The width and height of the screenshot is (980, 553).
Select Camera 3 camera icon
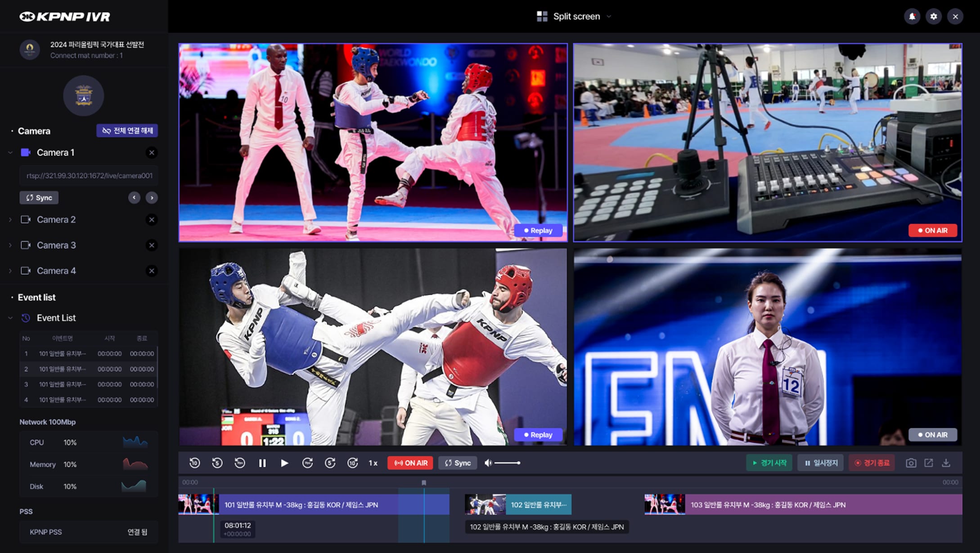tap(26, 245)
